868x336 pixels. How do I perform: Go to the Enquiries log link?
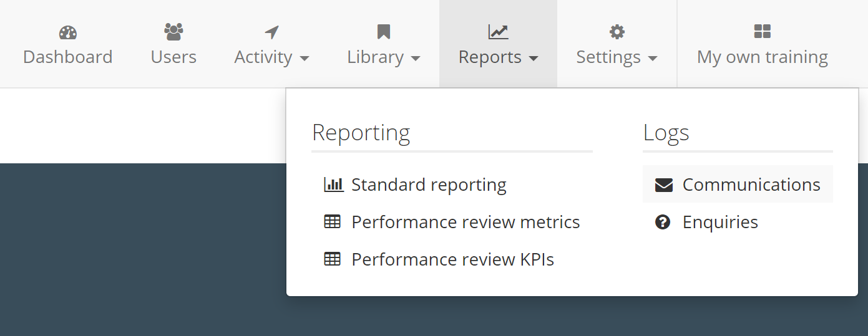[x=720, y=223]
